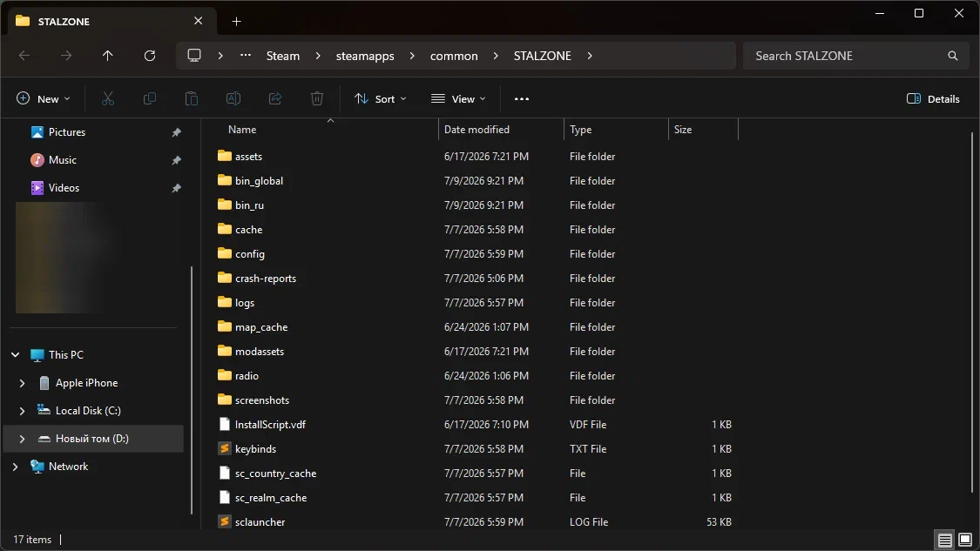This screenshot has height=551, width=980.
Task: Toggle the Details pane button
Action: tap(933, 98)
